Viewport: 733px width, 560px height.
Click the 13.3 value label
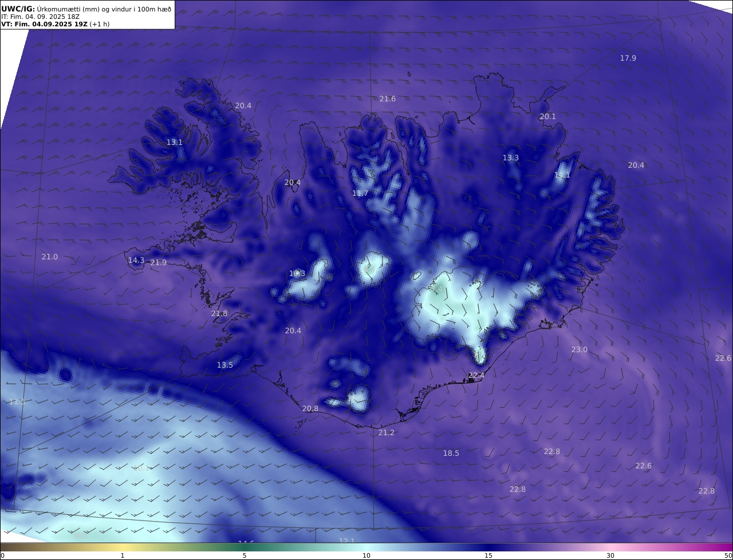tap(511, 157)
